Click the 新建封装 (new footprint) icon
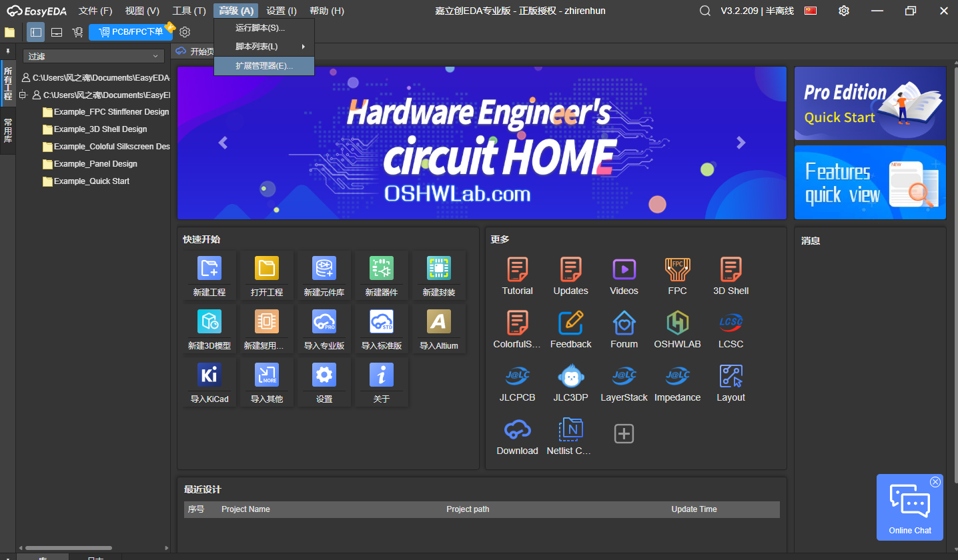The image size is (958, 560). (x=439, y=268)
